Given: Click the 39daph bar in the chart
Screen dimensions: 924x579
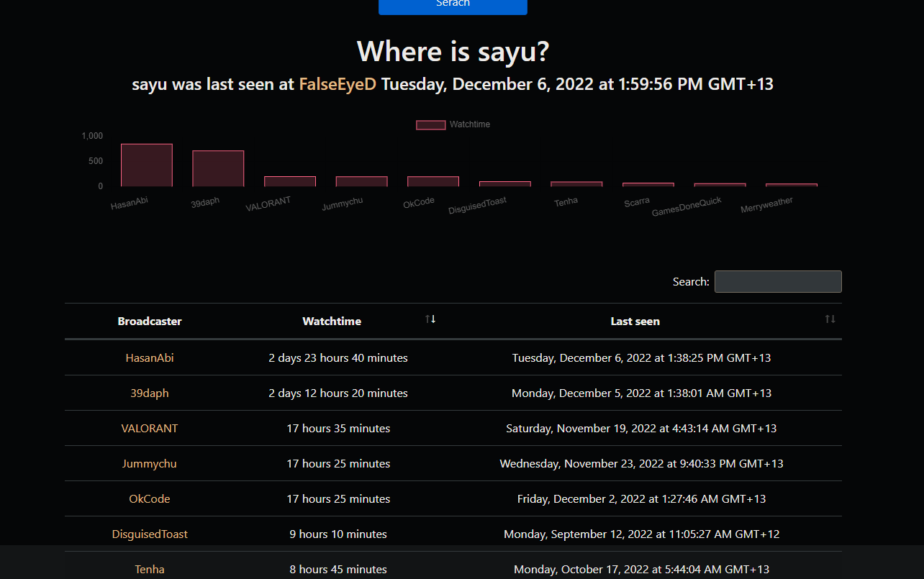Looking at the screenshot, I should pos(218,168).
